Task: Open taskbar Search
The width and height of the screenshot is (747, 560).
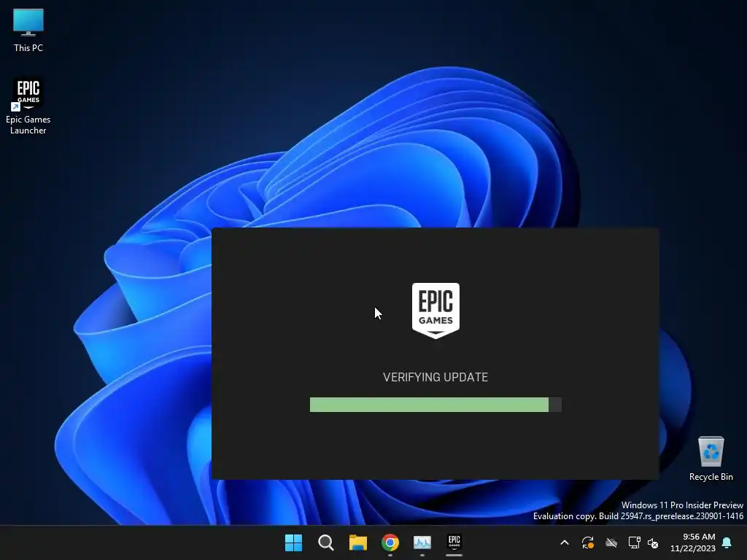Action: [326, 542]
